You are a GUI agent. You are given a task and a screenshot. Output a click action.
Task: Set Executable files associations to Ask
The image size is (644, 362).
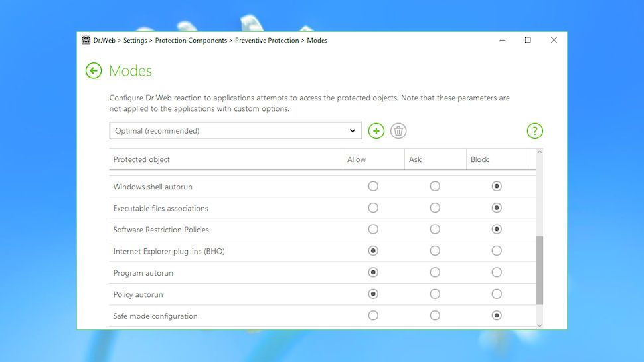[x=435, y=207]
